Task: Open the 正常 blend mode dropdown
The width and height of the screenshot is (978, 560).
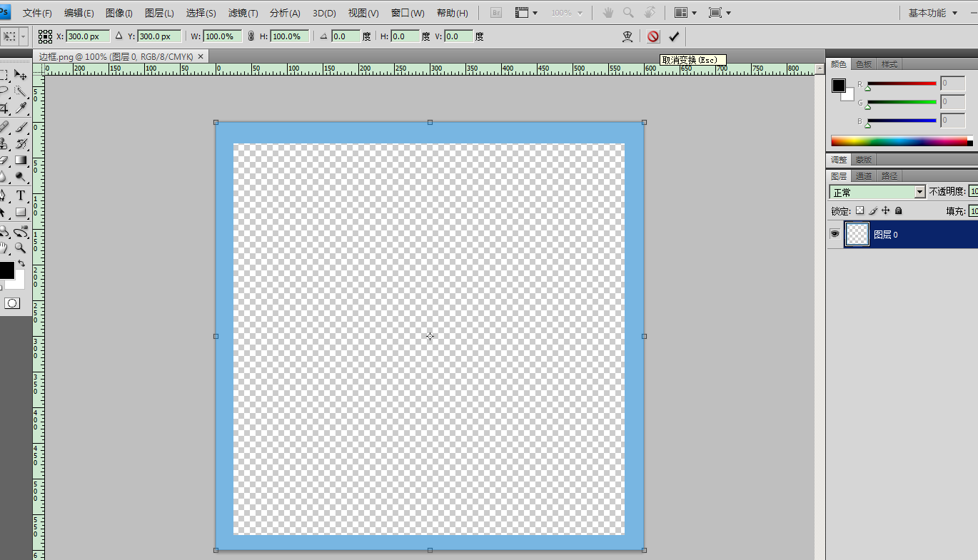Action: click(877, 192)
